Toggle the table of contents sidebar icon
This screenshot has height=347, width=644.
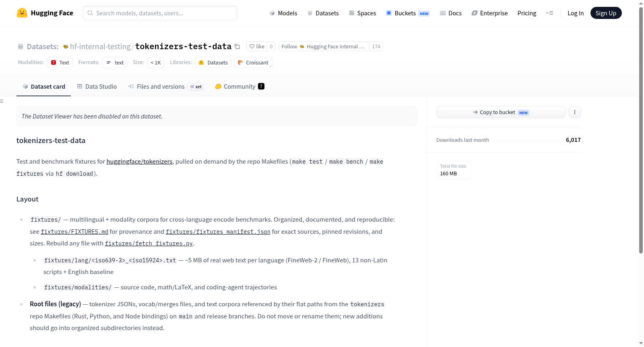[x=2, y=101]
